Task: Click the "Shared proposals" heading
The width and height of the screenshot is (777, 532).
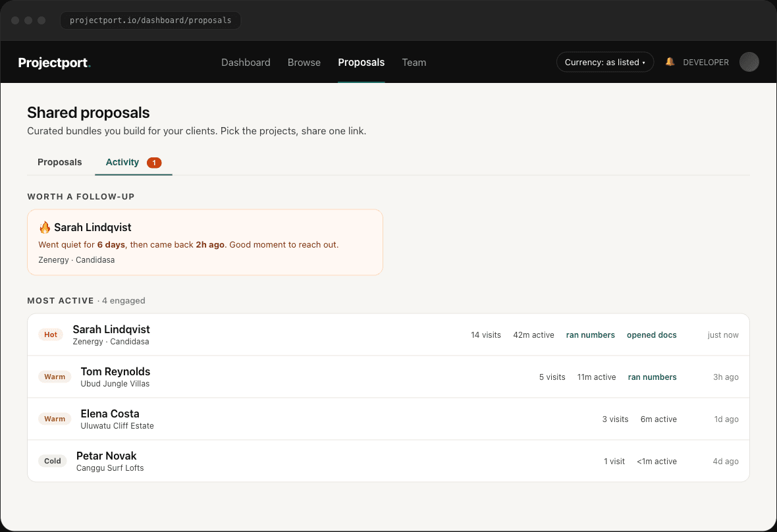Action: tap(88, 113)
